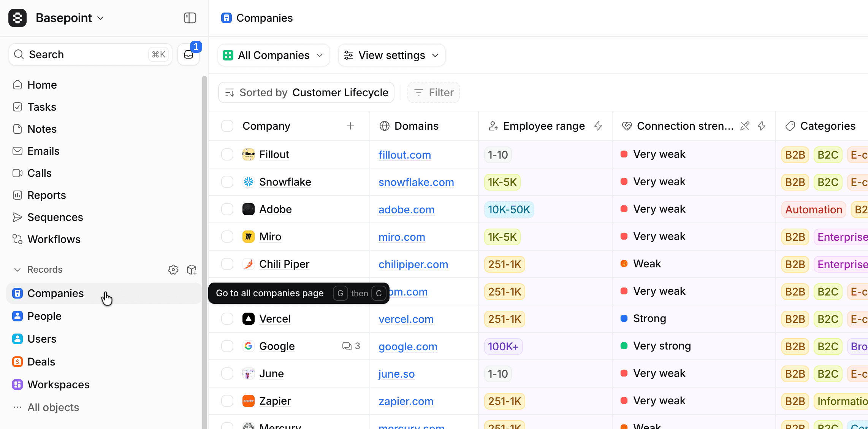Click the add object cube icon
Image resolution: width=868 pixels, height=429 pixels.
(192, 270)
